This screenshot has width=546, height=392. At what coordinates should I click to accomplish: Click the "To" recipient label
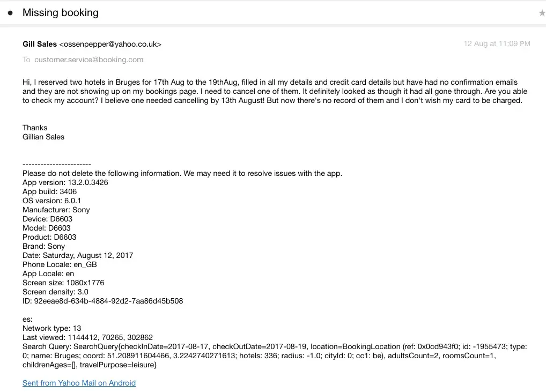click(x=26, y=60)
